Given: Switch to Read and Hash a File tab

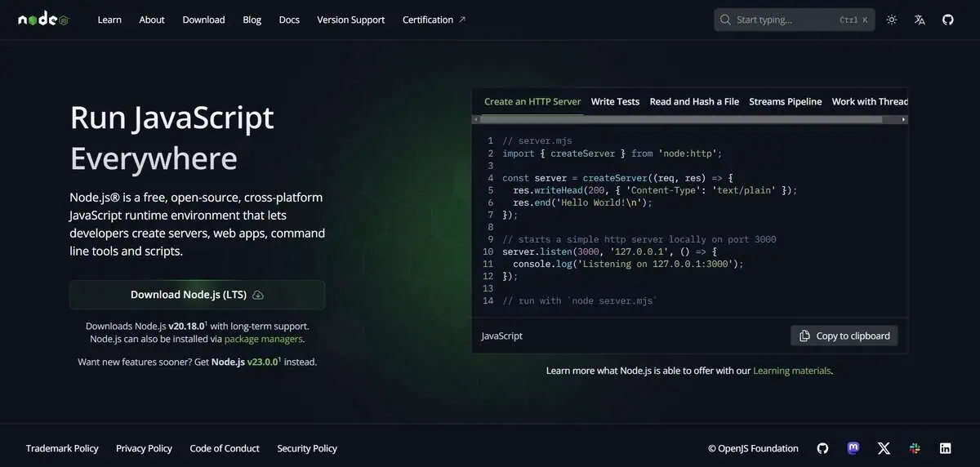Looking at the screenshot, I should [694, 101].
